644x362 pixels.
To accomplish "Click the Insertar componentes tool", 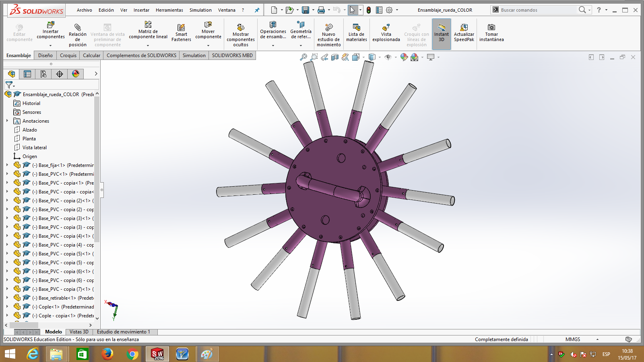I will click(x=51, y=31).
